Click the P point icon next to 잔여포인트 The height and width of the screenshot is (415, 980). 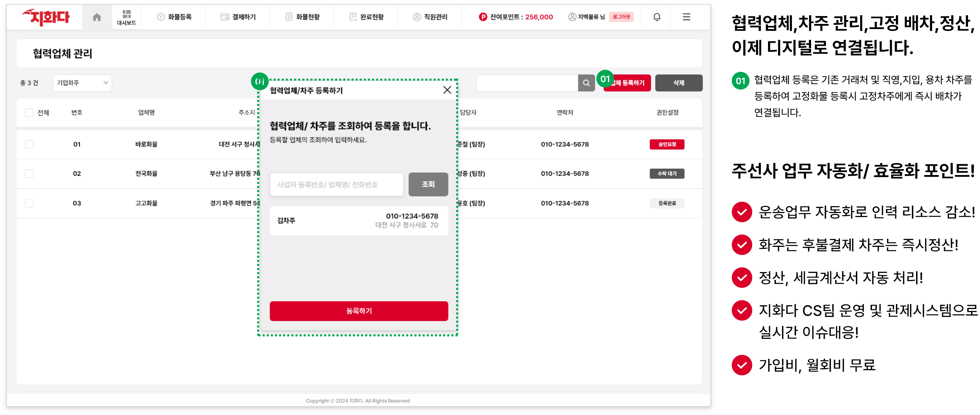[482, 17]
